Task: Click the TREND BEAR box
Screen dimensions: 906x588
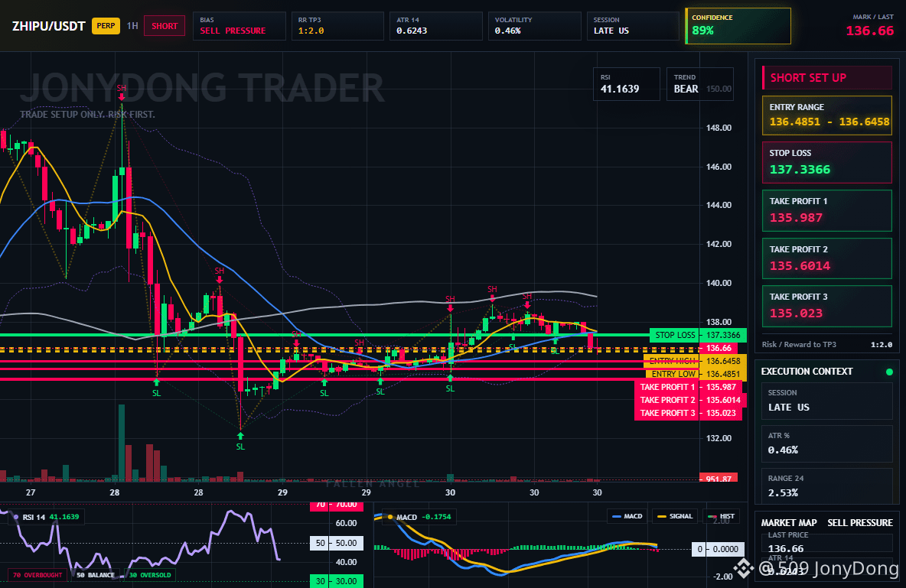Action: (x=699, y=84)
